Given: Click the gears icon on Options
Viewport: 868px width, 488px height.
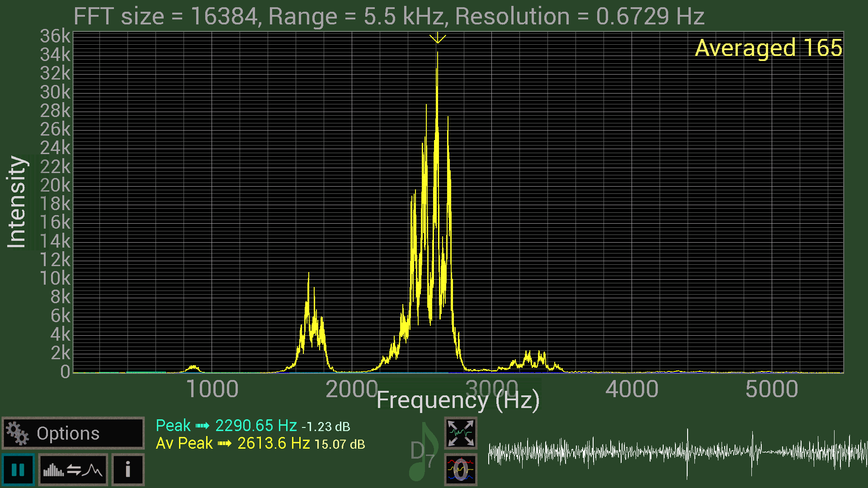Looking at the screenshot, I should coord(17,433).
